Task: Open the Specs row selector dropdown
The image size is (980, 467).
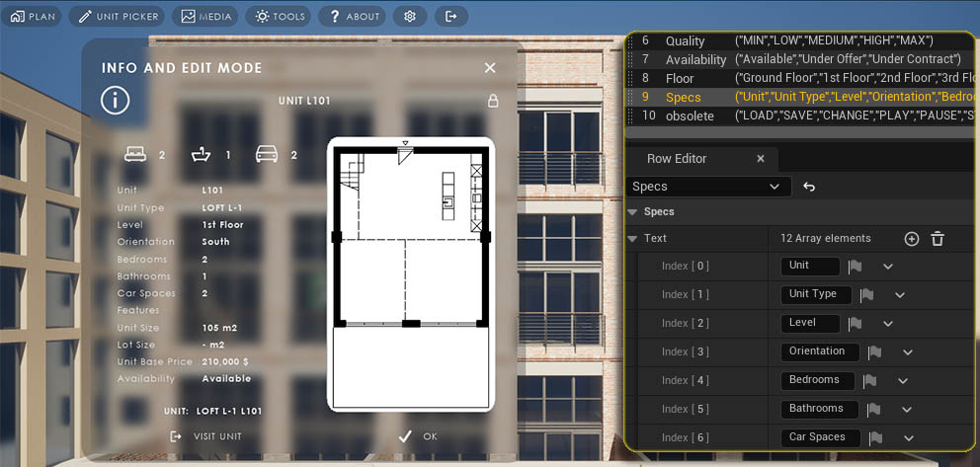Action: click(708, 187)
